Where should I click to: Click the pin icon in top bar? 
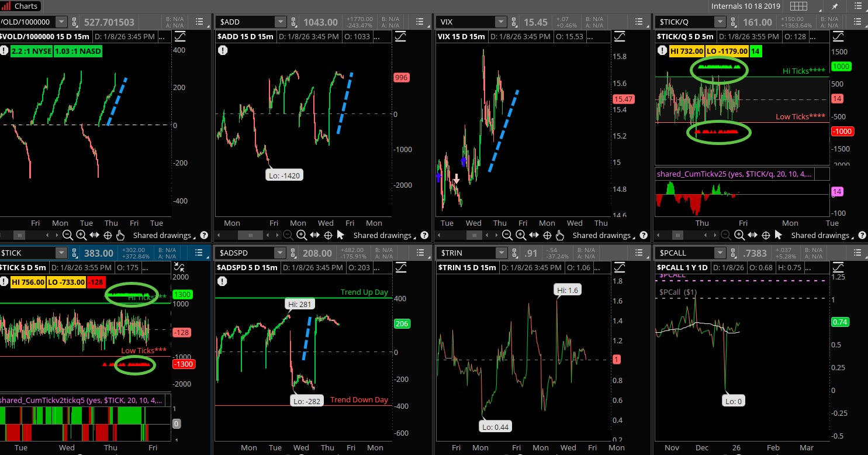[835, 6]
